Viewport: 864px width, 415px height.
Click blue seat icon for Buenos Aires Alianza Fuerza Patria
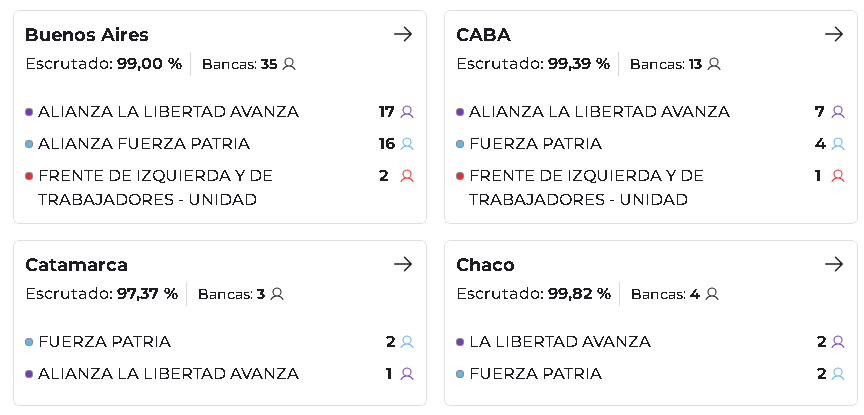[407, 144]
